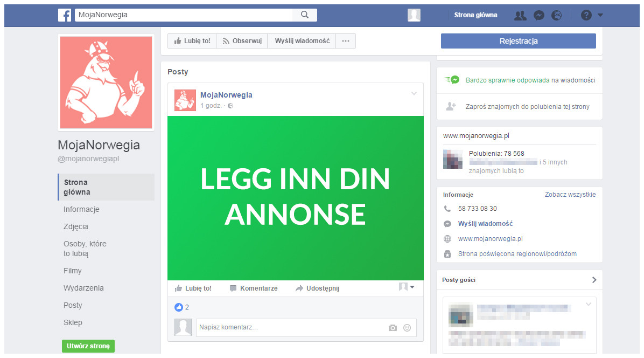Open Osoby, które to lubią section

click(x=85, y=249)
